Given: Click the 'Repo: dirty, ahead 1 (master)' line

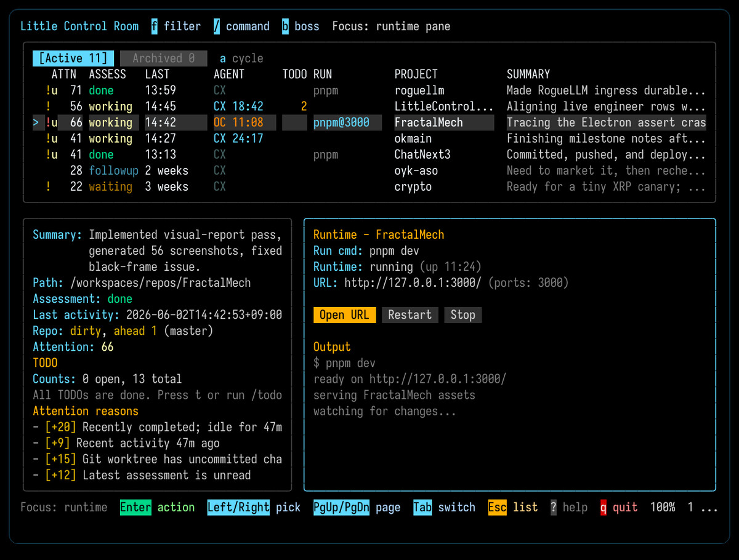Looking at the screenshot, I should [123, 331].
